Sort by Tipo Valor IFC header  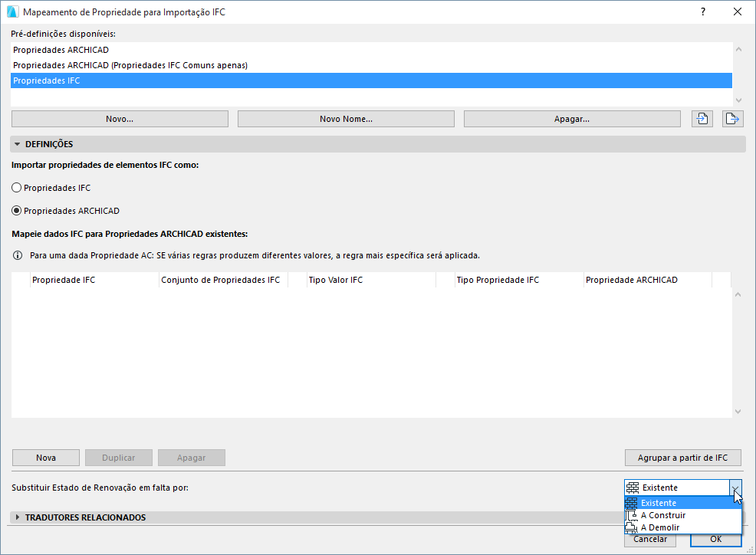(x=371, y=280)
